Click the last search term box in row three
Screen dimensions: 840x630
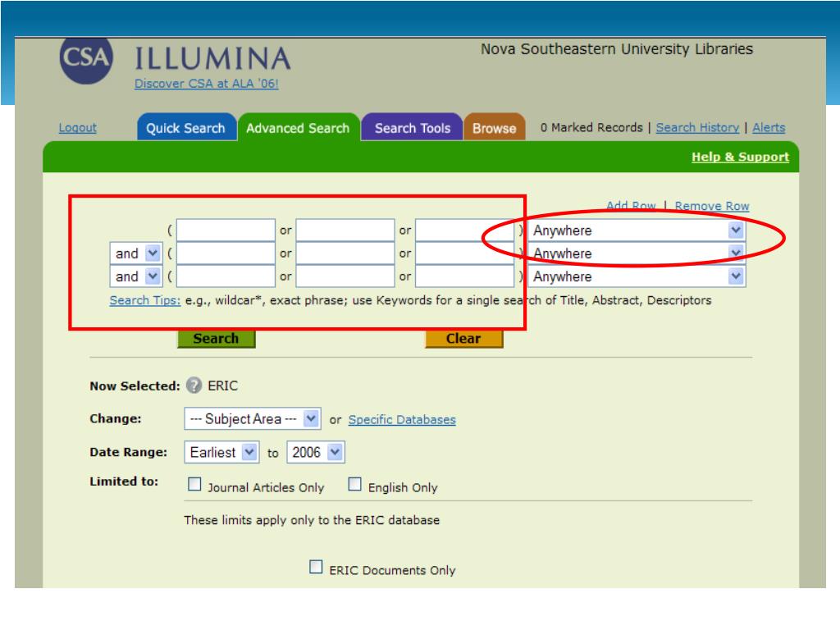pyautogui.click(x=464, y=276)
